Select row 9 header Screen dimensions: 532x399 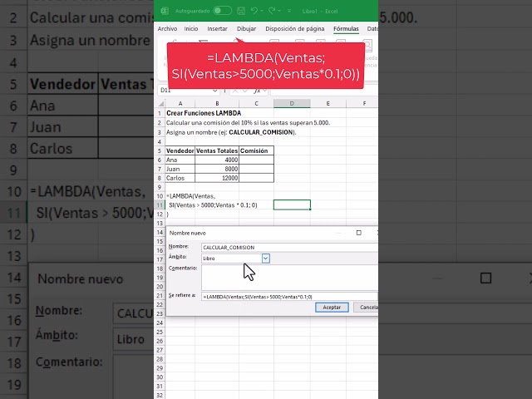click(x=160, y=187)
